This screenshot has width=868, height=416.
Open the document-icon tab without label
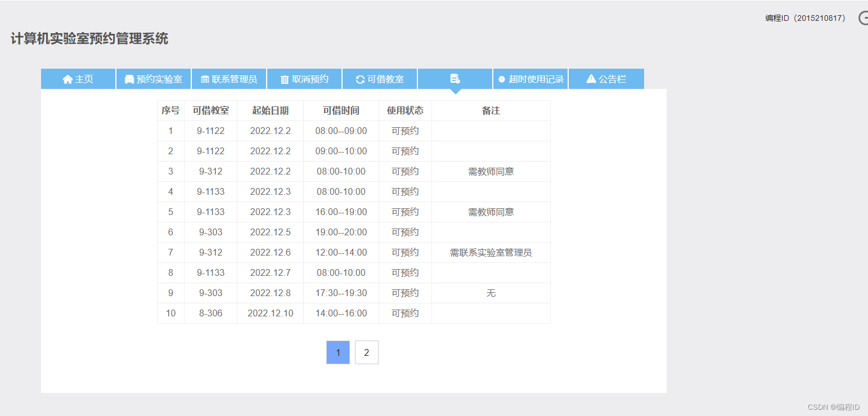pos(455,79)
